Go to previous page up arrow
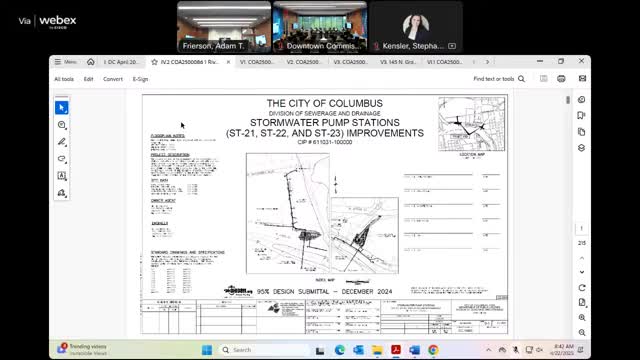640x360 pixels. click(582, 258)
